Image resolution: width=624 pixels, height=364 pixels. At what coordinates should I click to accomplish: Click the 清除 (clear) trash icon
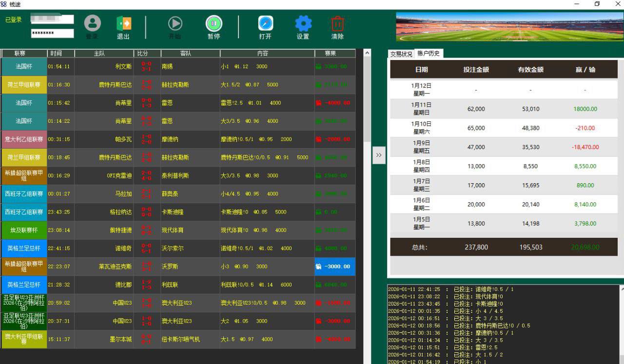pos(337,22)
